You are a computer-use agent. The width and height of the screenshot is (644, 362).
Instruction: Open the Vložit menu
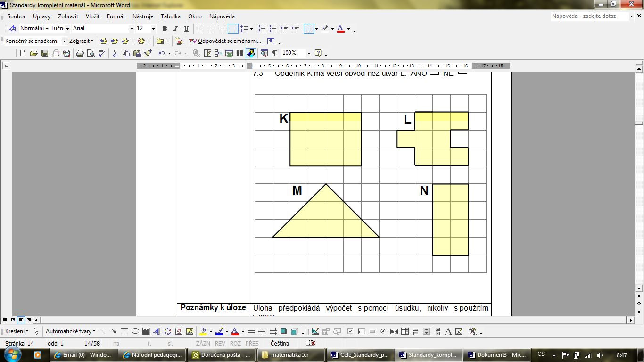[x=92, y=16]
